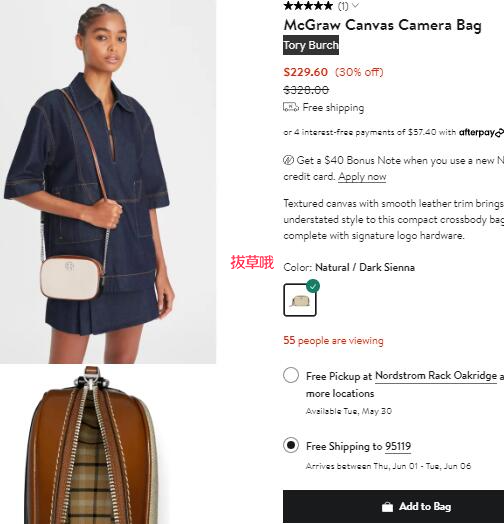The height and width of the screenshot is (524, 504).
Task: Open the Nordstrom Rack Oakridge store link
Action: pyautogui.click(x=436, y=376)
